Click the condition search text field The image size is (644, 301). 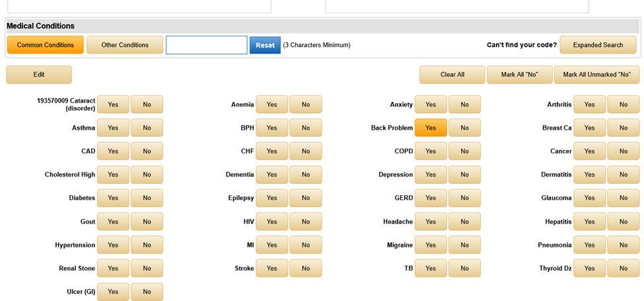coord(206,45)
